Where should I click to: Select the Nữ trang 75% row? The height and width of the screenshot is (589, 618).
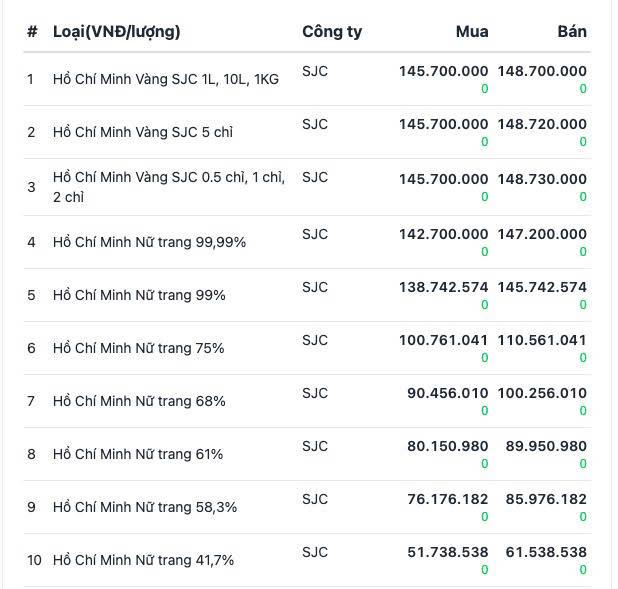[307, 348]
